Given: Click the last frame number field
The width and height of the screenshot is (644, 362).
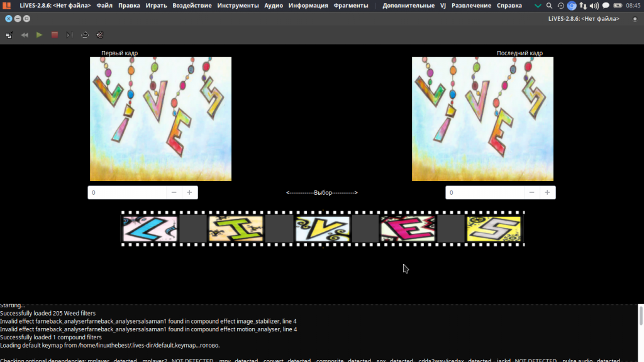Looking at the screenshot, I should point(485,192).
